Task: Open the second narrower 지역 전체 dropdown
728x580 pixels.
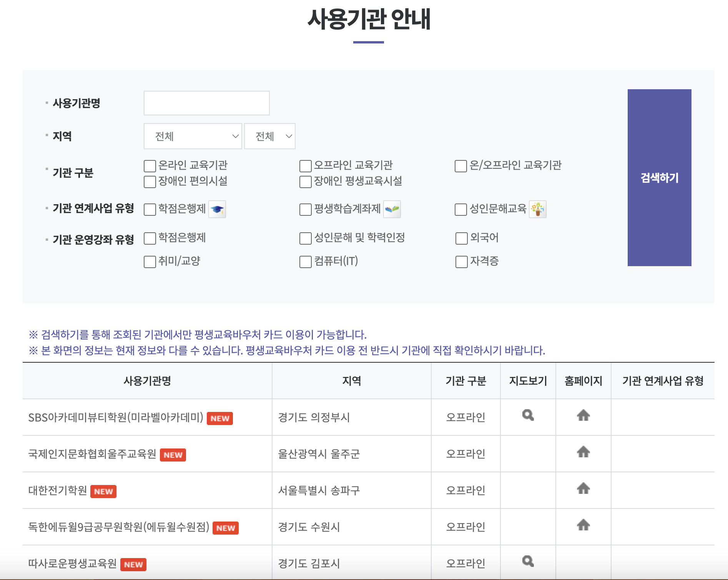Action: 270,136
